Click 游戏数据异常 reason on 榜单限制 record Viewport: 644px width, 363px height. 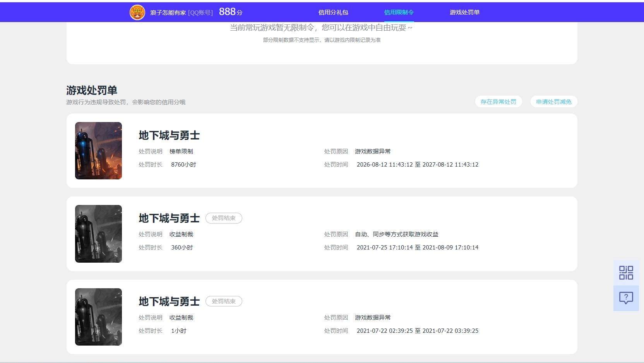(x=373, y=151)
